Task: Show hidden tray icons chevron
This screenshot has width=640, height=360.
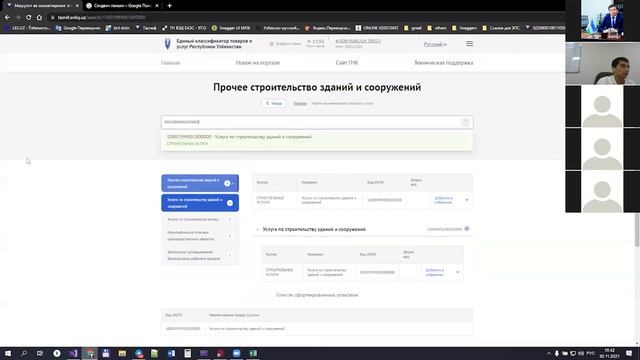Action: tap(549, 353)
